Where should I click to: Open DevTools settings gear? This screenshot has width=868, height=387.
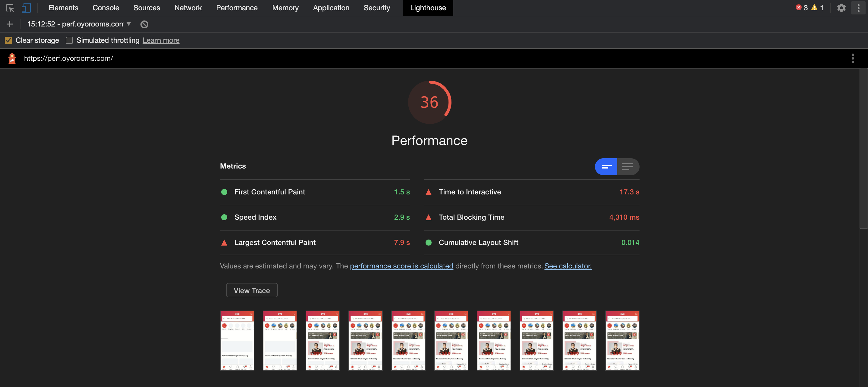(841, 8)
